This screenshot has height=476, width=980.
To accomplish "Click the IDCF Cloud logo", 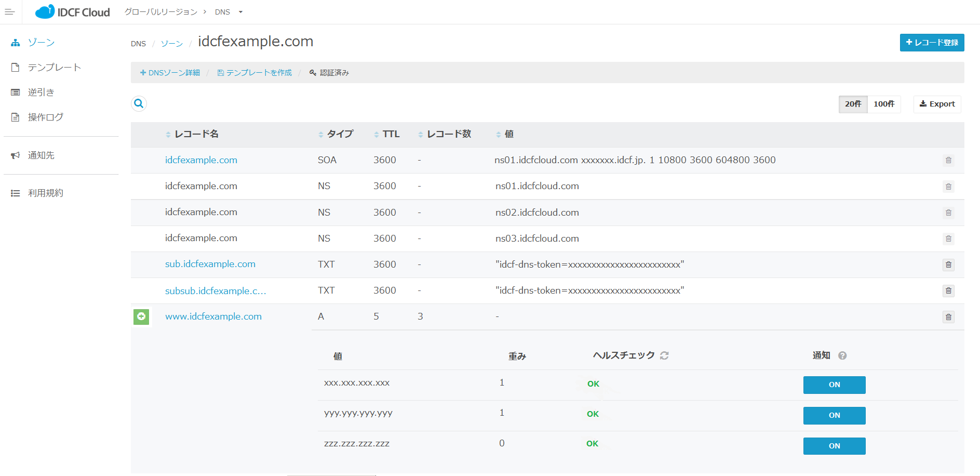I will pos(73,12).
